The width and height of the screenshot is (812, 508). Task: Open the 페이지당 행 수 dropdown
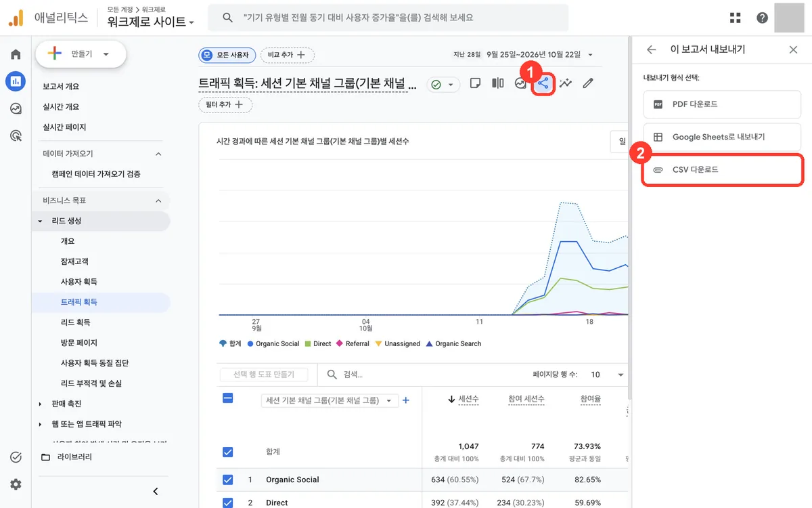coord(607,375)
